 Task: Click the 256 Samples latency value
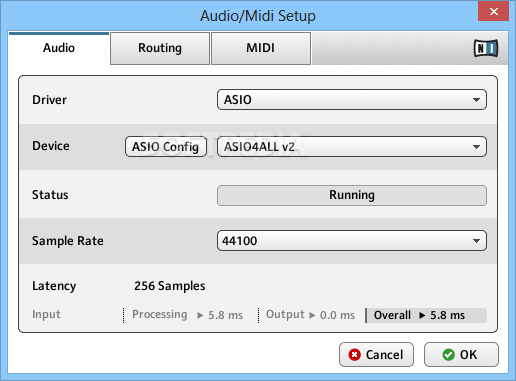coord(170,286)
